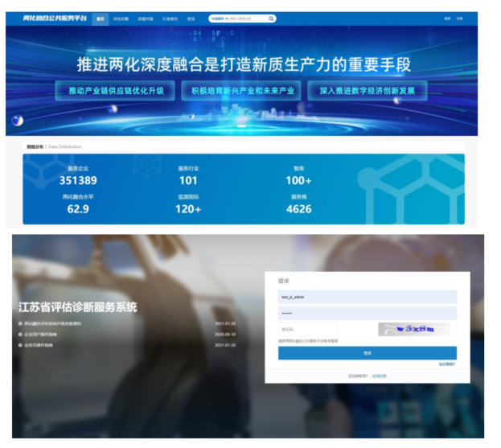Click the 登录 link at top right
Viewport: 501px width, 448px height.
[447, 18]
